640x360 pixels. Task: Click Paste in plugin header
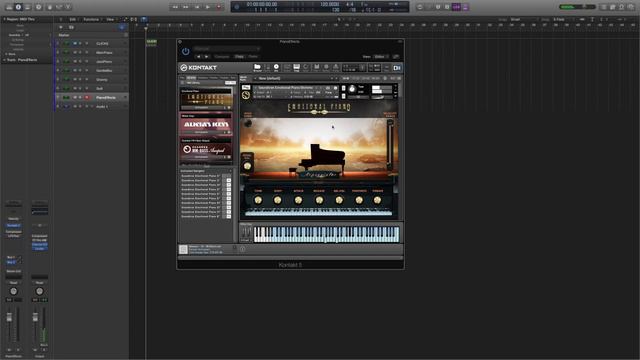coord(253,57)
